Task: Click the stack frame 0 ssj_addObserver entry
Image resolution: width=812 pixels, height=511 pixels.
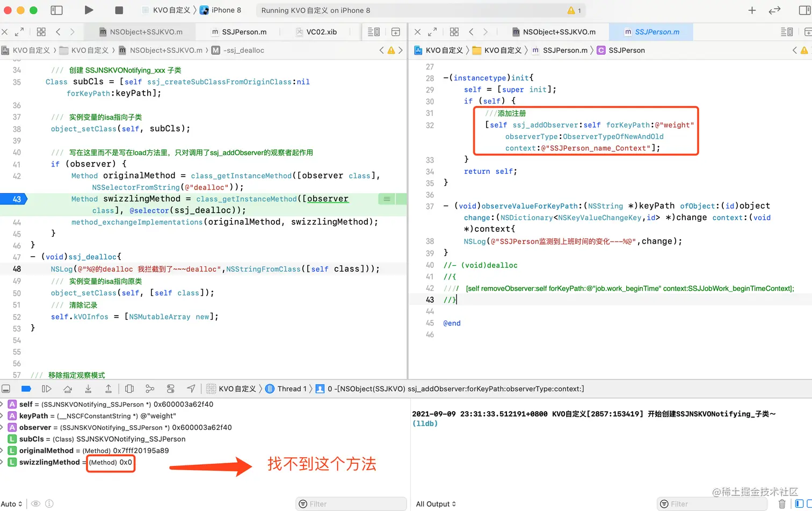Action: tap(450, 389)
